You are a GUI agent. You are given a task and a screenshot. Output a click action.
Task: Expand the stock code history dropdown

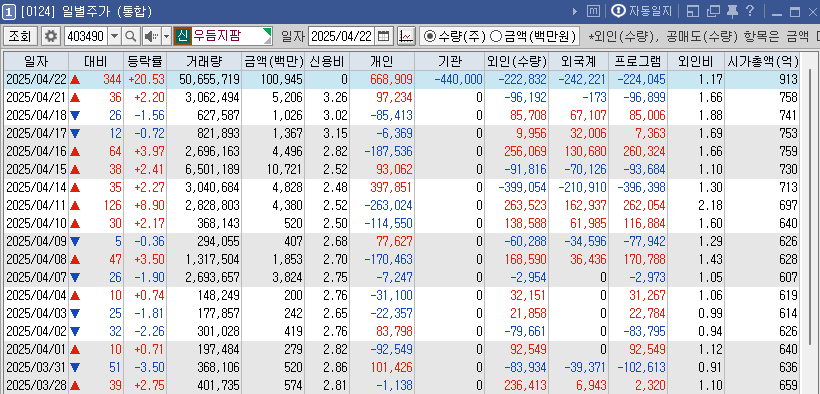(115, 36)
